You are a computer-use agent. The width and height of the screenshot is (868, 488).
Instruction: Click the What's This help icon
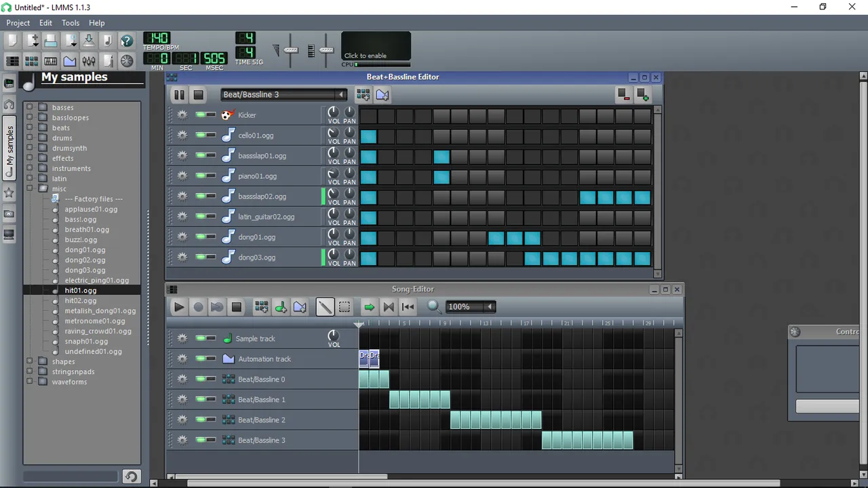(126, 41)
